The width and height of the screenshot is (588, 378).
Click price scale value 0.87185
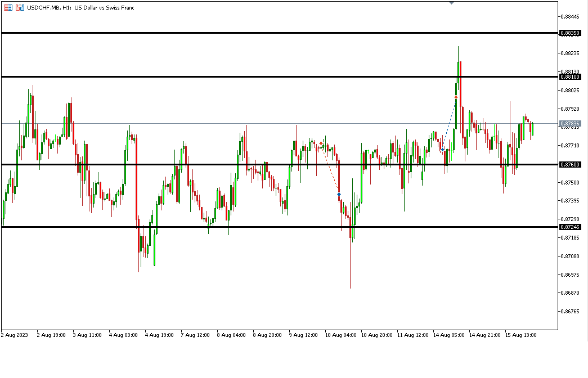pos(570,238)
